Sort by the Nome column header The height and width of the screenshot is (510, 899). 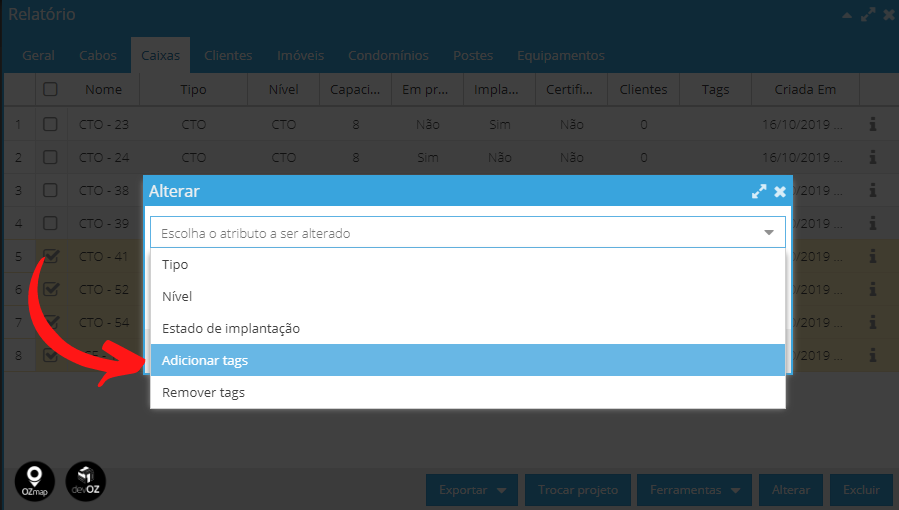click(104, 89)
